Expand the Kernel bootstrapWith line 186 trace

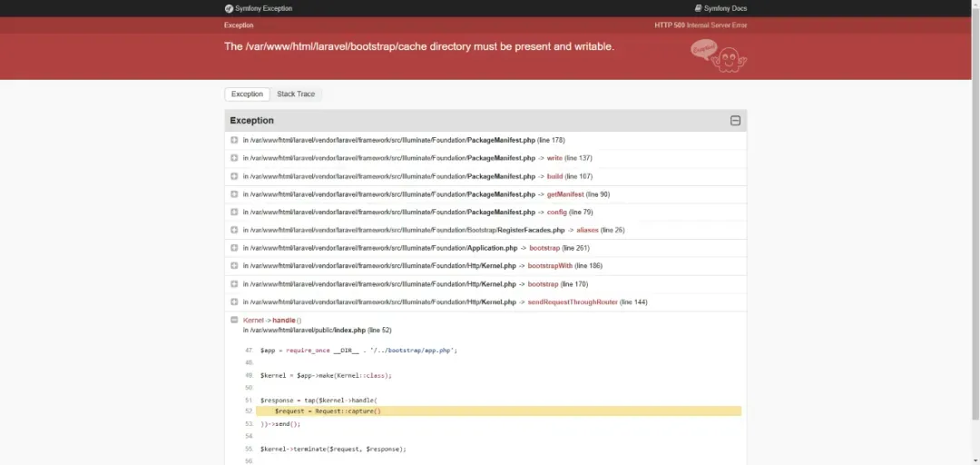click(x=234, y=266)
